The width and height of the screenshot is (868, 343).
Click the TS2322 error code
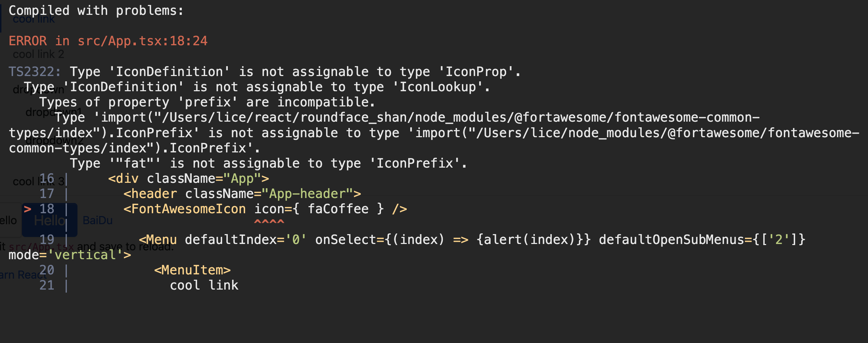(x=34, y=72)
